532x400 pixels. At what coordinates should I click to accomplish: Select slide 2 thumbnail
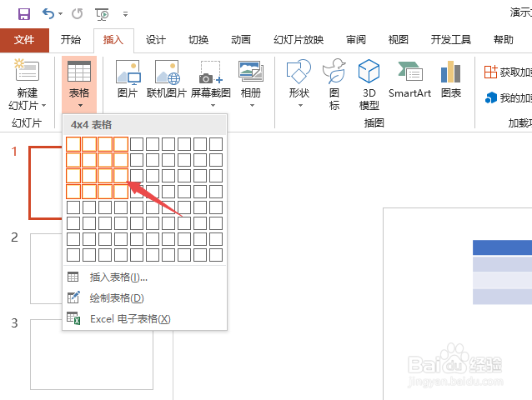point(47,268)
